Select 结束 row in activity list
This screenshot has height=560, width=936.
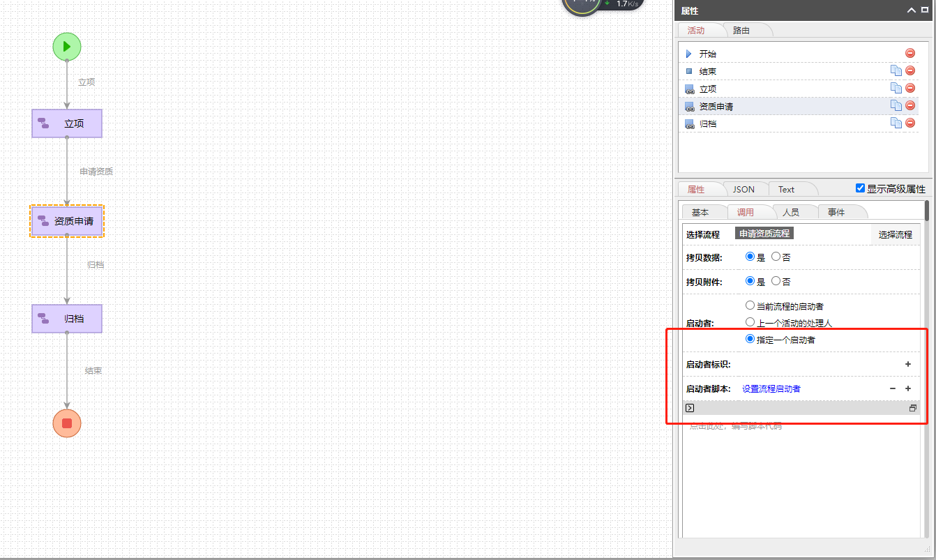pyautogui.click(x=799, y=71)
